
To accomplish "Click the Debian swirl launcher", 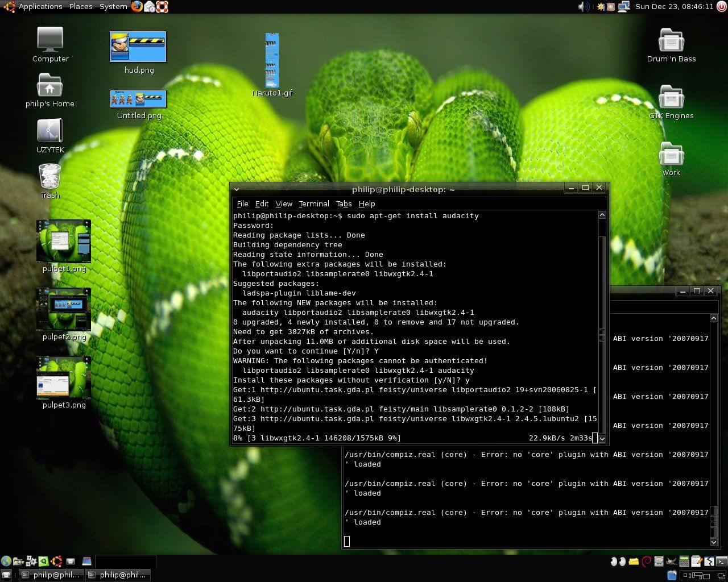I will click(x=646, y=562).
